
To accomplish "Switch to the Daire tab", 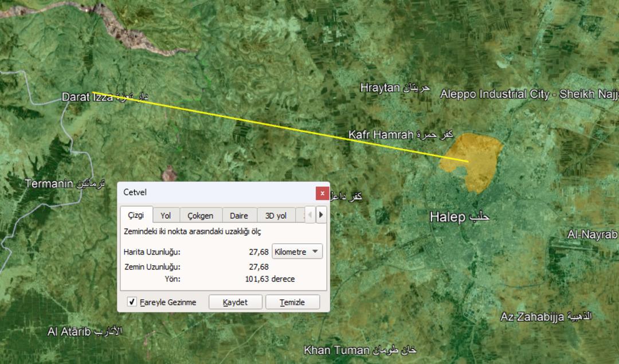I will click(x=239, y=216).
